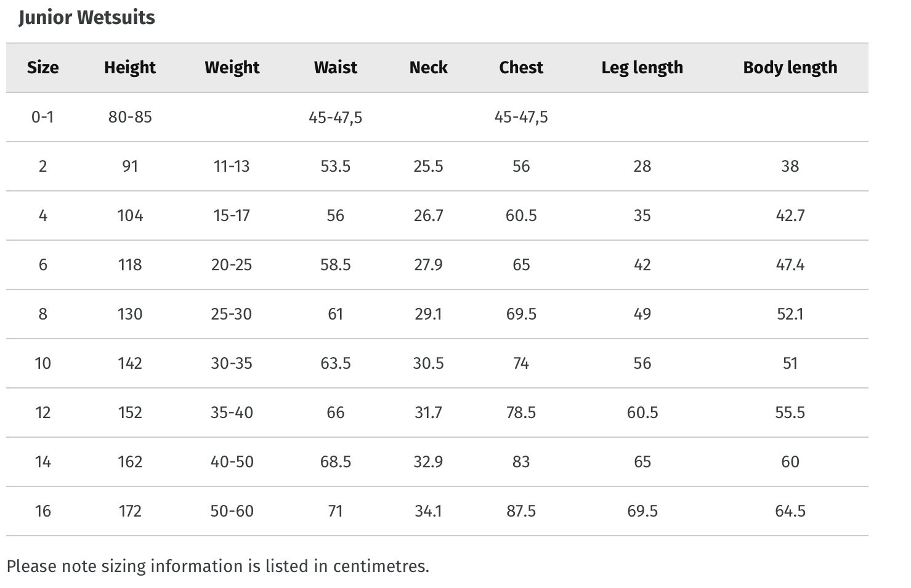Select the Waist column header

(x=335, y=67)
